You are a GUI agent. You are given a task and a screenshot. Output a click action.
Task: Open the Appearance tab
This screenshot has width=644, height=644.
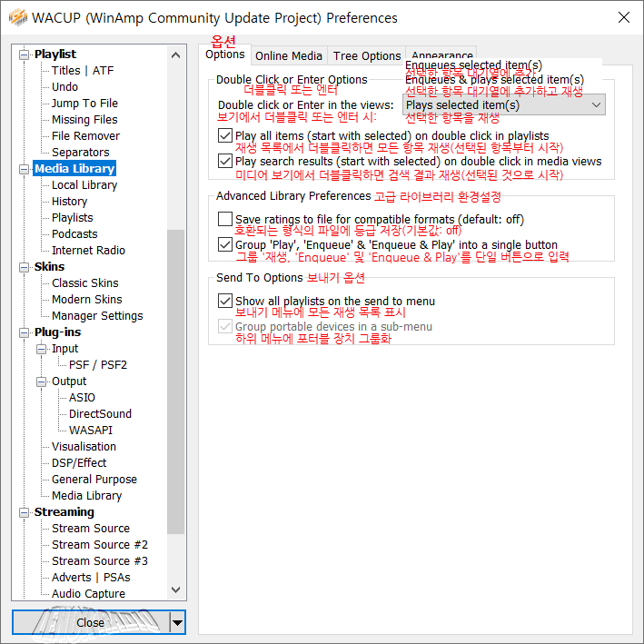(x=442, y=54)
